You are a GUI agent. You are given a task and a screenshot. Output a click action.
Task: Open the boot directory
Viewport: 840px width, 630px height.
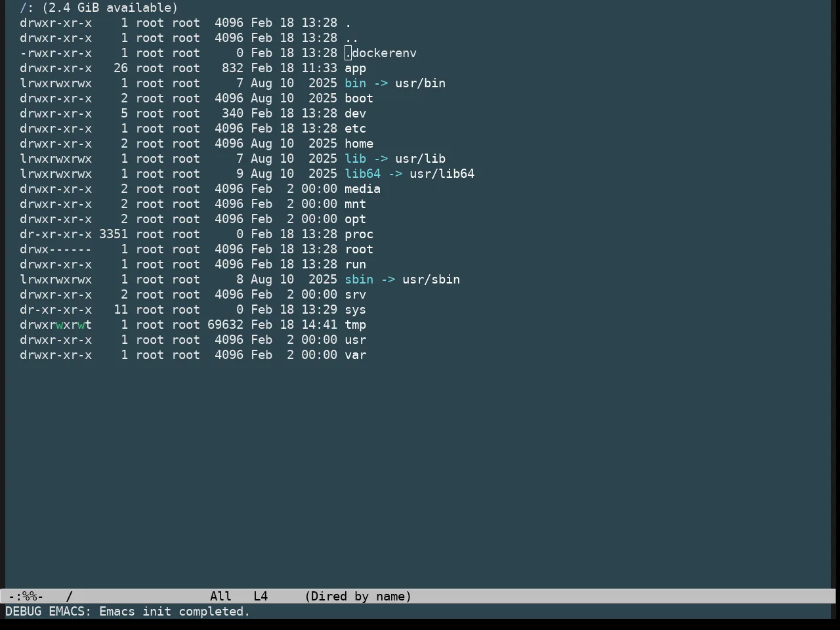359,98
